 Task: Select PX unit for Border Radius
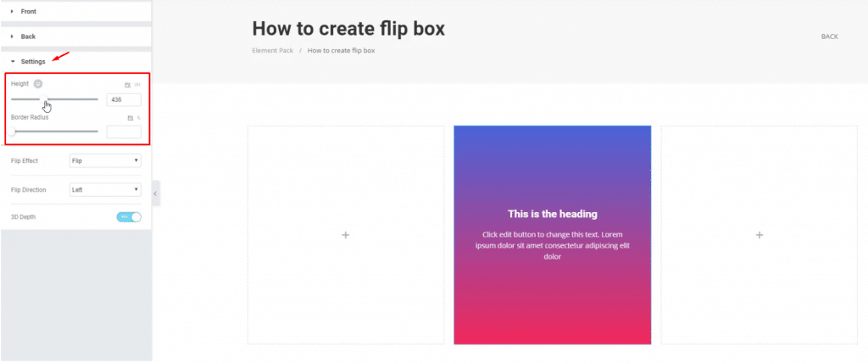point(131,118)
